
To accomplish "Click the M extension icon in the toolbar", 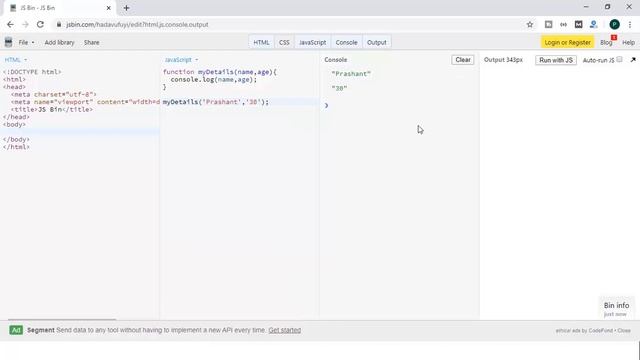I will tap(578, 24).
